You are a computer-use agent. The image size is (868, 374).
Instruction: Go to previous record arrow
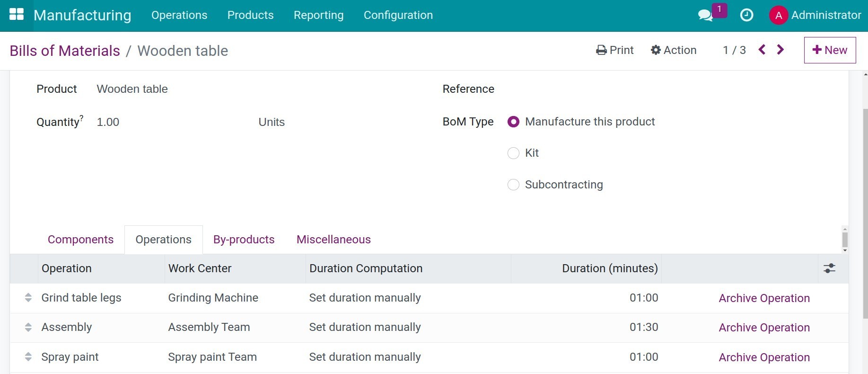(762, 50)
